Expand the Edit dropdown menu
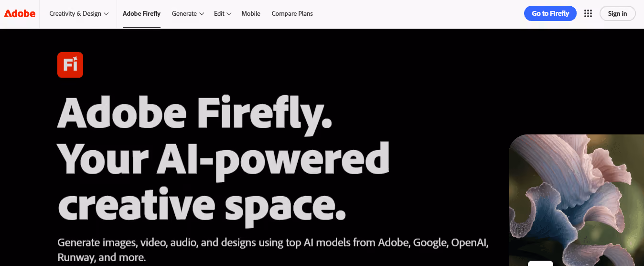Image resolution: width=644 pixels, height=266 pixels. pyautogui.click(x=223, y=13)
